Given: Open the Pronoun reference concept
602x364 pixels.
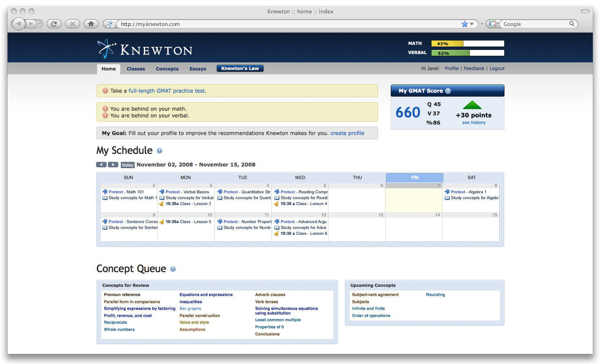Looking at the screenshot, I should (x=122, y=295).
